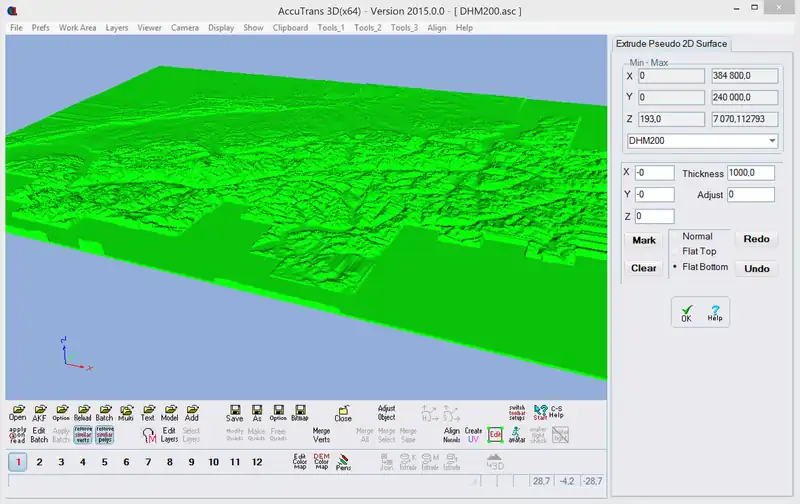Select the Extrude Pseudo 2D Surface tab
The image size is (800, 504).
click(672, 44)
